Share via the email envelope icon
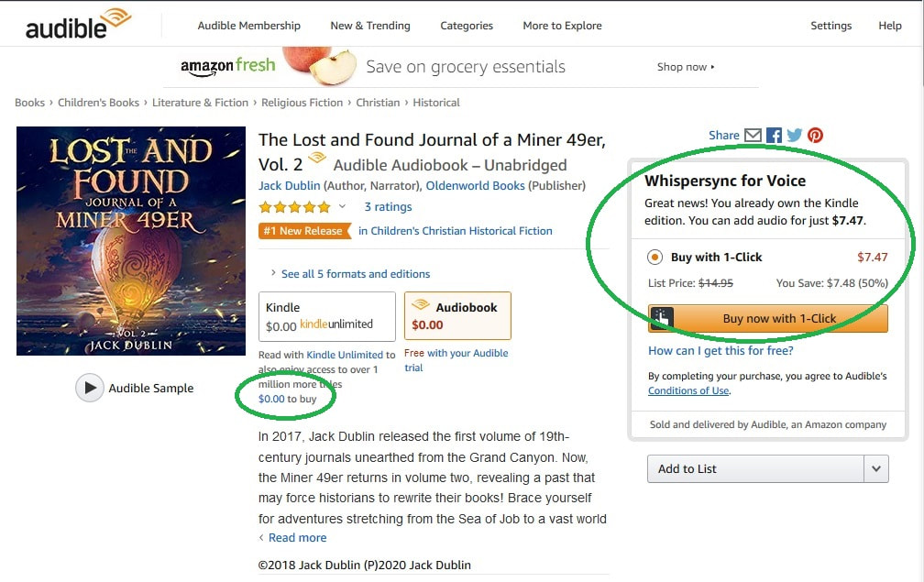The width and height of the screenshot is (924, 582). [x=753, y=136]
